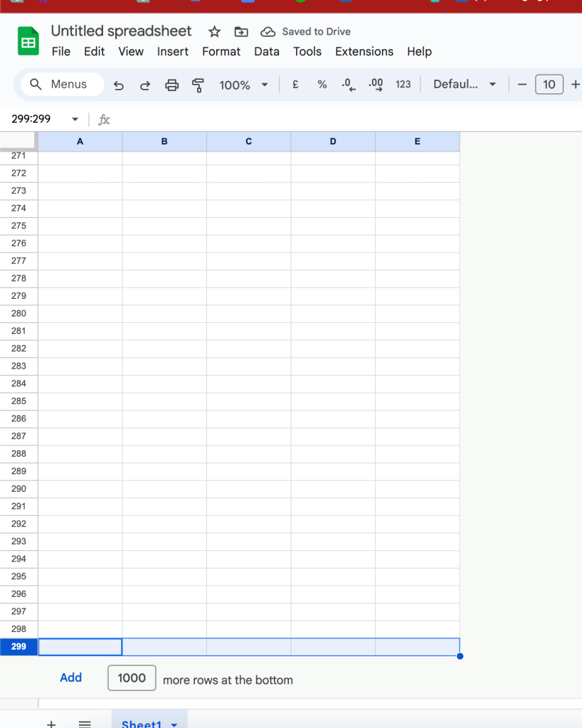Open the 123 more formats menu
Image resolution: width=582 pixels, height=728 pixels.
[x=403, y=85]
